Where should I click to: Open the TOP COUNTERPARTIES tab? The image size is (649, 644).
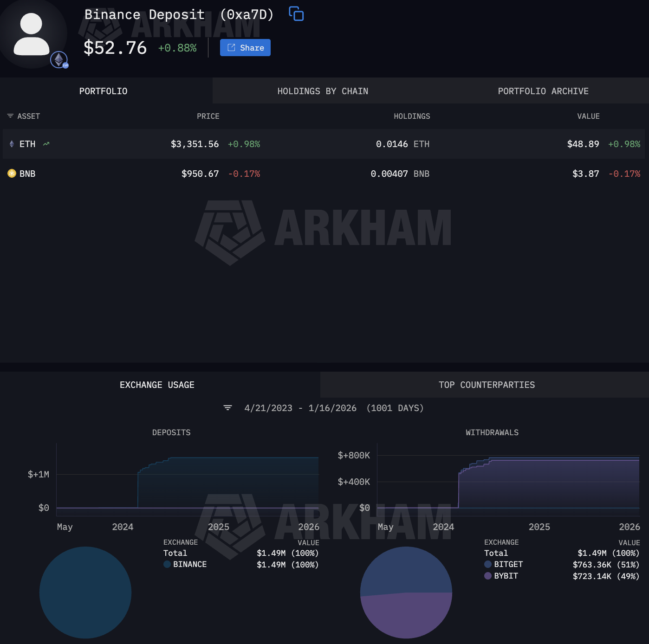point(487,385)
